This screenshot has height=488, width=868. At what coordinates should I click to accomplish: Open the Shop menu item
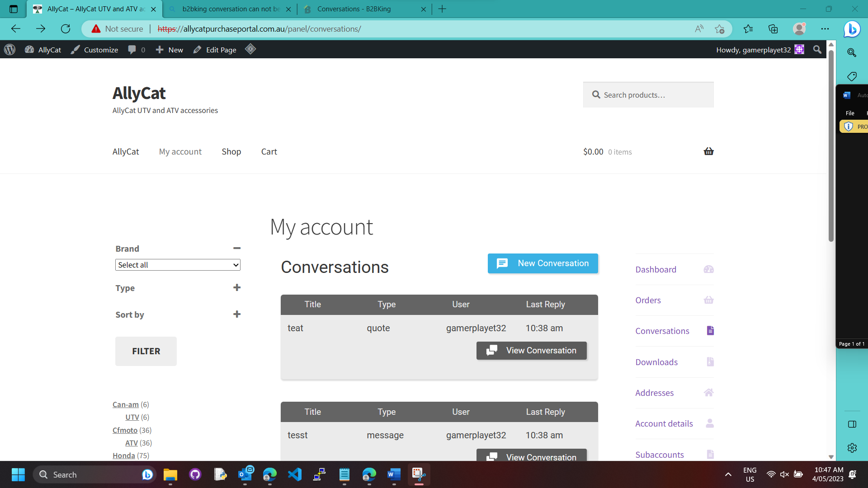pos(231,152)
